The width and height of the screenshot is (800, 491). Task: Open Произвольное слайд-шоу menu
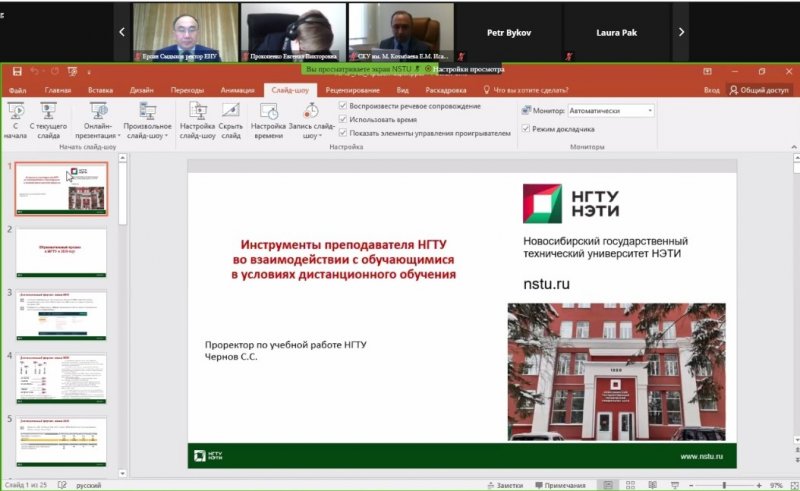147,120
